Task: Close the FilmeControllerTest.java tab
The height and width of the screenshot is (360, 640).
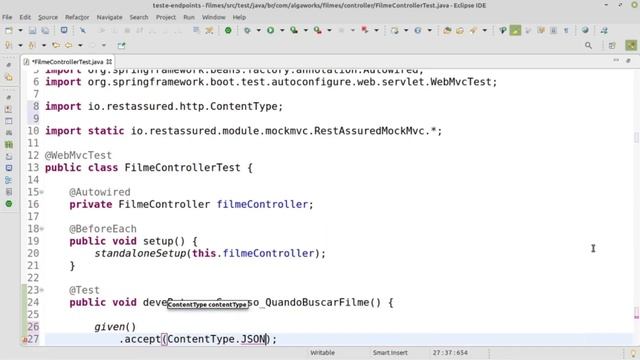Action: click(109, 62)
